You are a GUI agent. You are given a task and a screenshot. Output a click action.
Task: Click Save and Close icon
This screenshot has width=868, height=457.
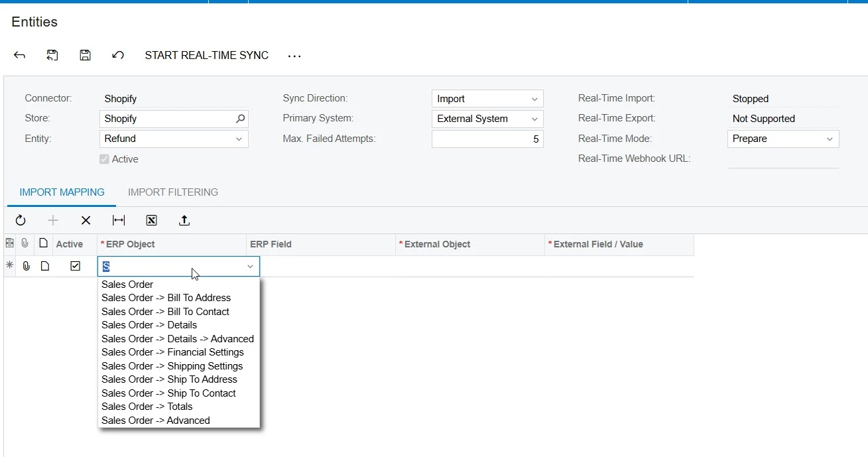click(52, 56)
